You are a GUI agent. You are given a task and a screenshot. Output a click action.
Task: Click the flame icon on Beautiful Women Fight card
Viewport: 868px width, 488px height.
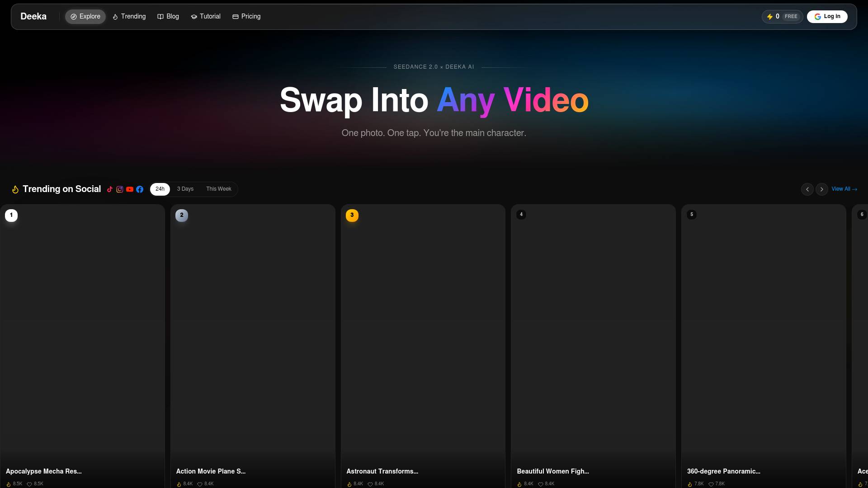point(519,484)
